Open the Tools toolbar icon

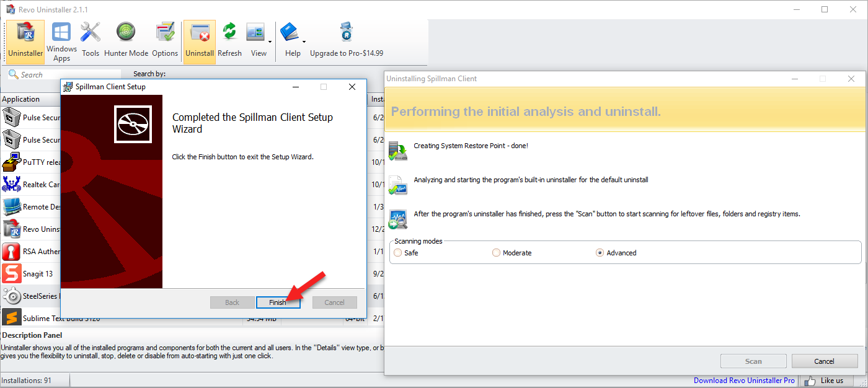(91, 41)
